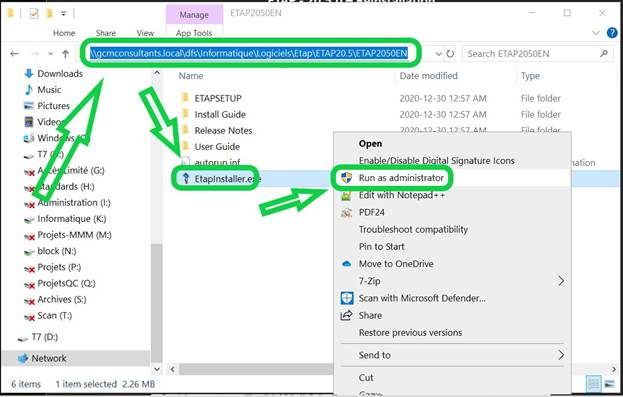
Task: Expand address bar history dropdown
Action: pos(438,54)
